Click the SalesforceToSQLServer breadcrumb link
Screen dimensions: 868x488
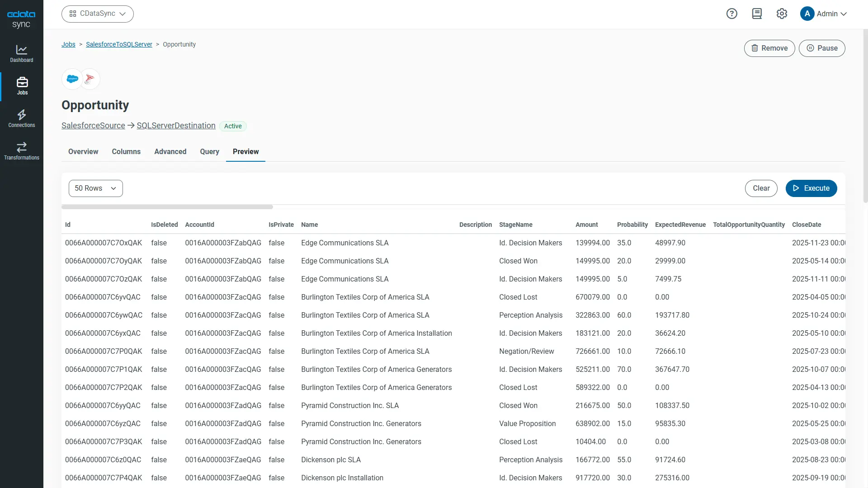119,44
